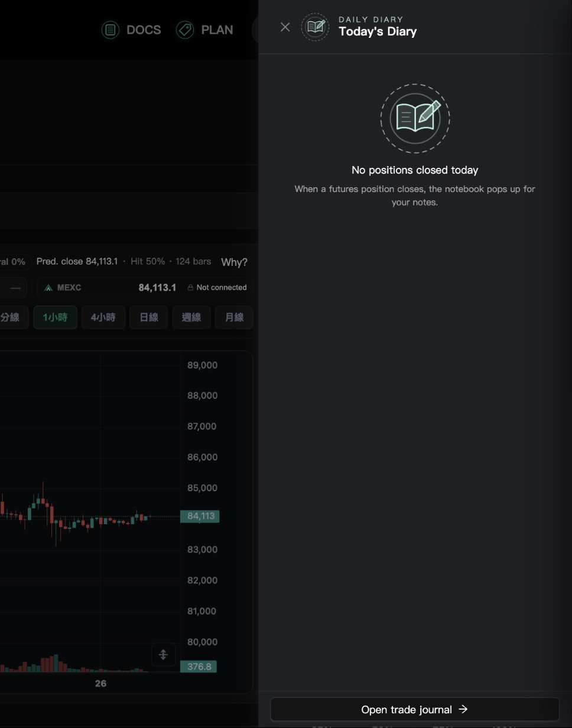Viewport: 572px width, 728px height.
Task: Close the Today's Diary panel
Action: (x=285, y=27)
